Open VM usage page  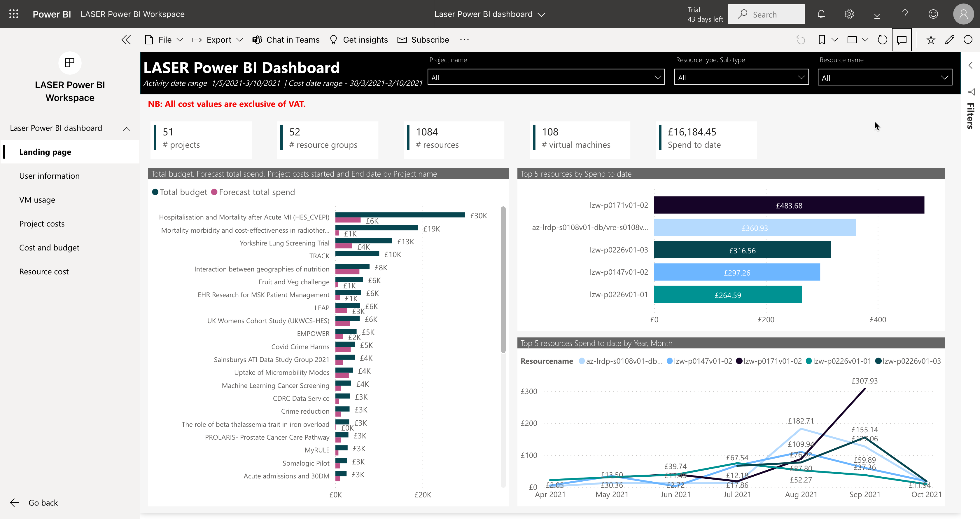(x=37, y=200)
